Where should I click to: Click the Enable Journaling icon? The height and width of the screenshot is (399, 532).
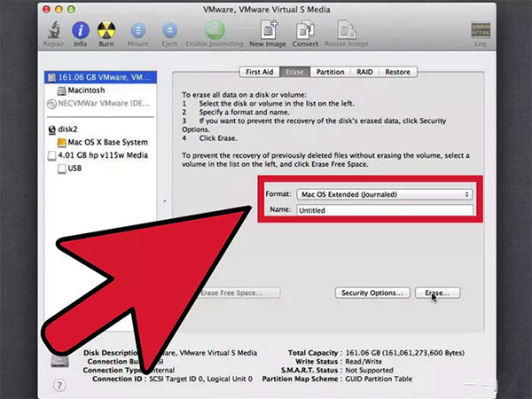pyautogui.click(x=215, y=30)
